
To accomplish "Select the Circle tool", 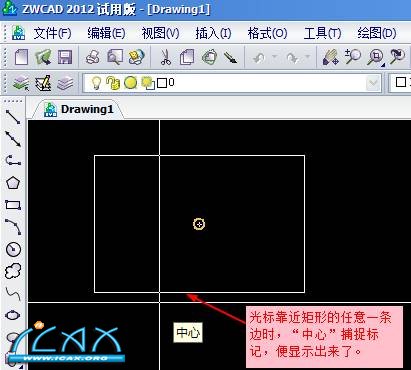I will click(13, 249).
